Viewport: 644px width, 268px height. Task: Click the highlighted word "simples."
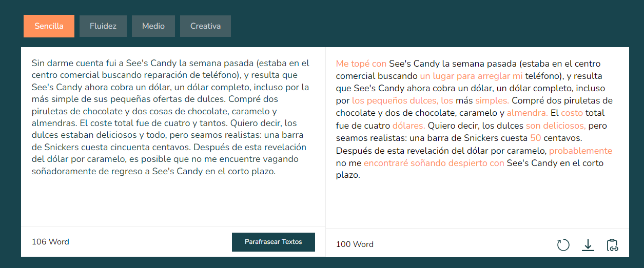click(x=492, y=101)
